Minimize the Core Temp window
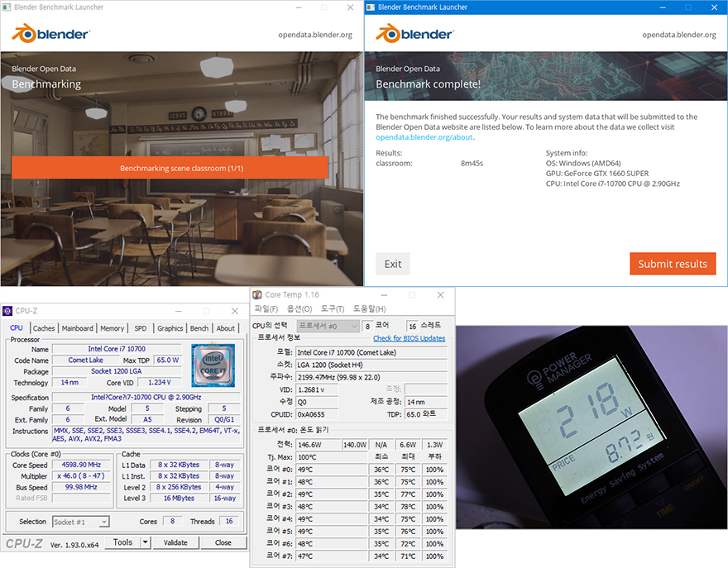 (x=384, y=294)
